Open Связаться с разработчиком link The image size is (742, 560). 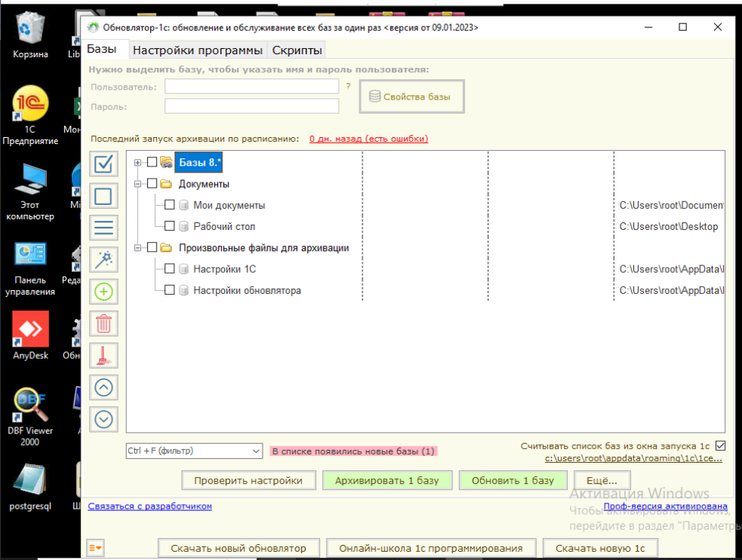(149, 506)
